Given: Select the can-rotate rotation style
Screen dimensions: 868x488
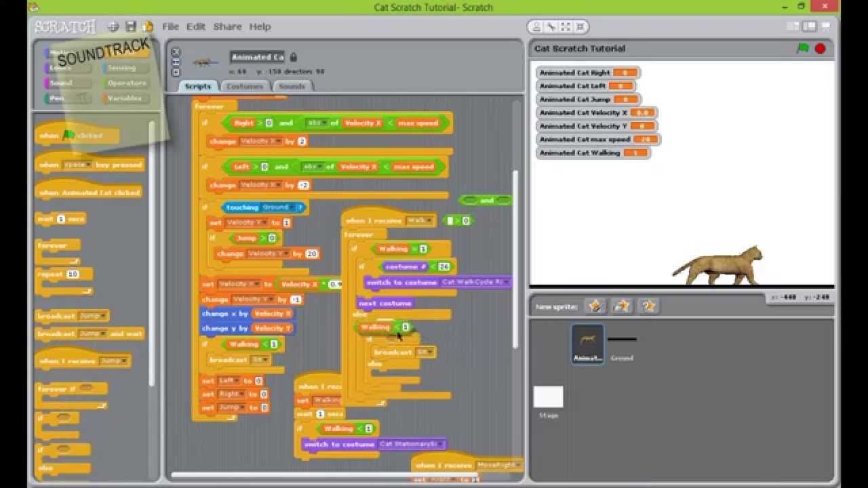Looking at the screenshot, I should [x=176, y=51].
